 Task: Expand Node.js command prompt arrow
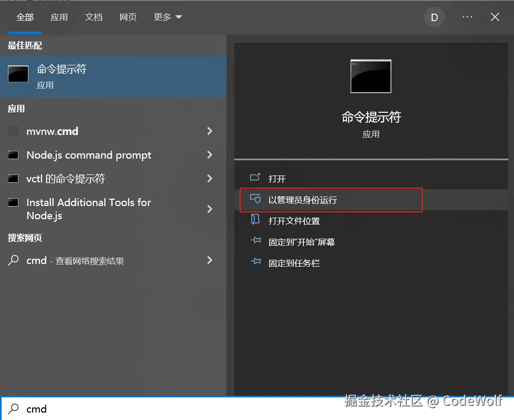(210, 155)
